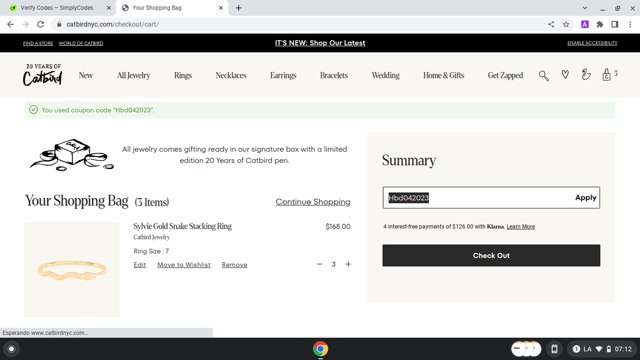Screen dimensions: 640x360
Task: Open the extensions puzzle icon
Action: coord(600,24)
